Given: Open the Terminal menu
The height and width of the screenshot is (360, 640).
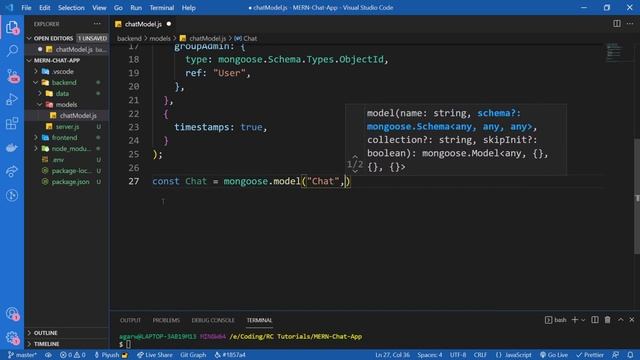Looking at the screenshot, I should click(161, 8).
